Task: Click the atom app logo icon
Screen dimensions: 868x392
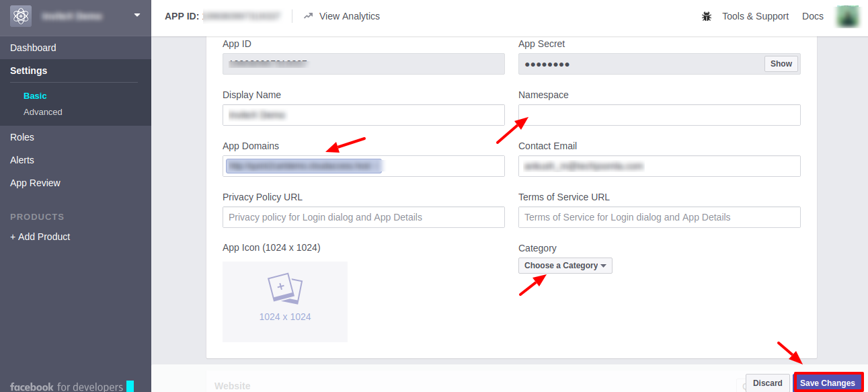Action: pyautogui.click(x=21, y=15)
